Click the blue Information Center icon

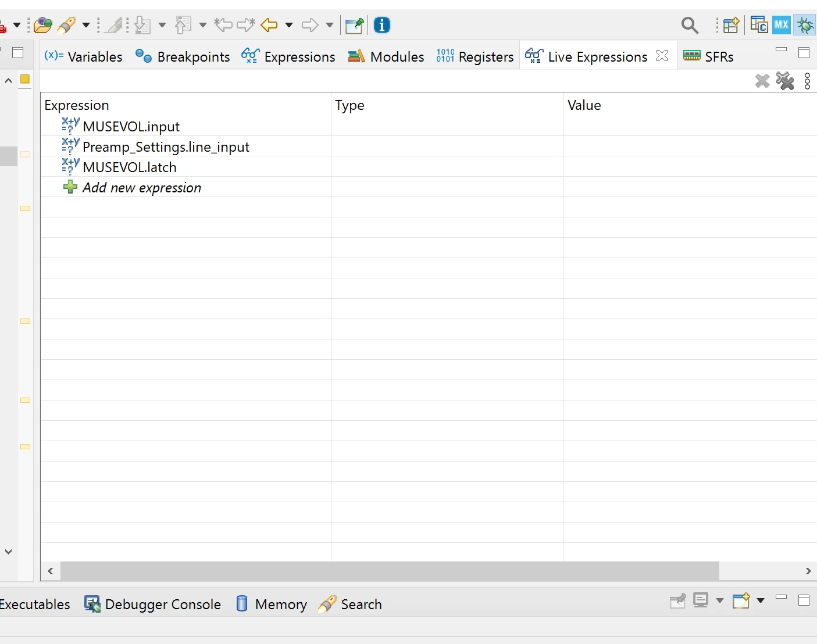(x=382, y=25)
